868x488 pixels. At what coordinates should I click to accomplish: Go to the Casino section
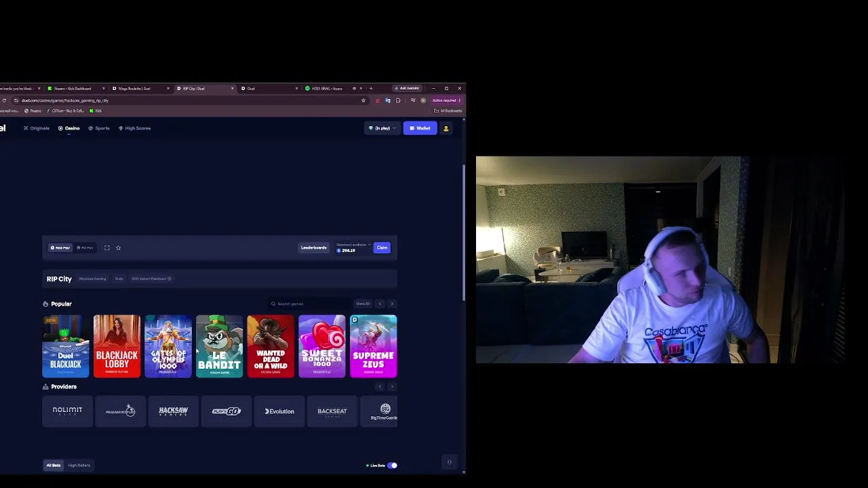(69, 128)
